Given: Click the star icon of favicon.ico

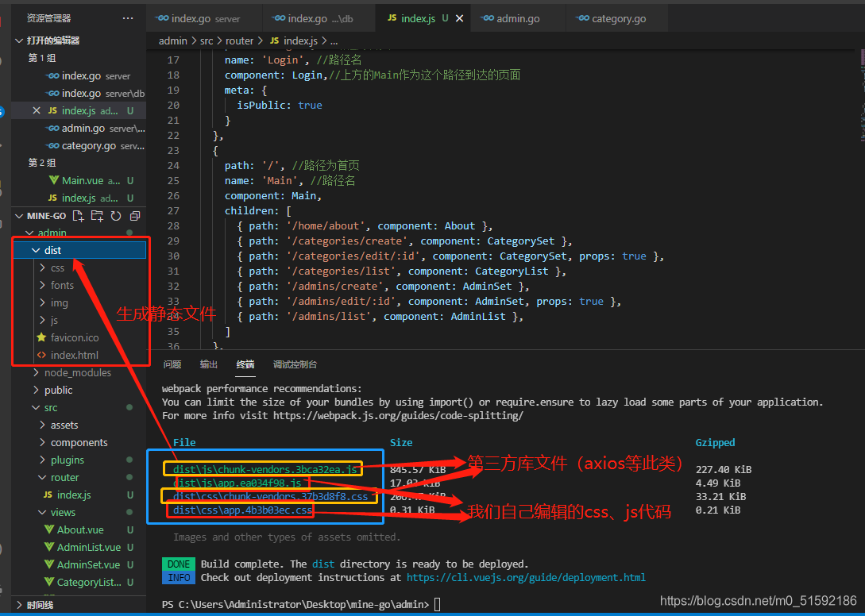Looking at the screenshot, I should click(41, 337).
